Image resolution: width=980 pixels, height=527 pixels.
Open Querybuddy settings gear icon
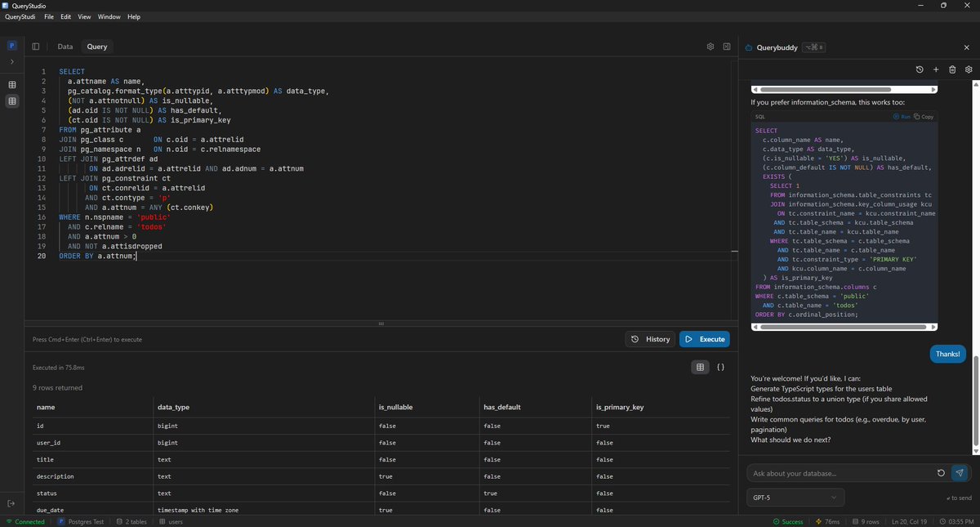[x=969, y=69]
